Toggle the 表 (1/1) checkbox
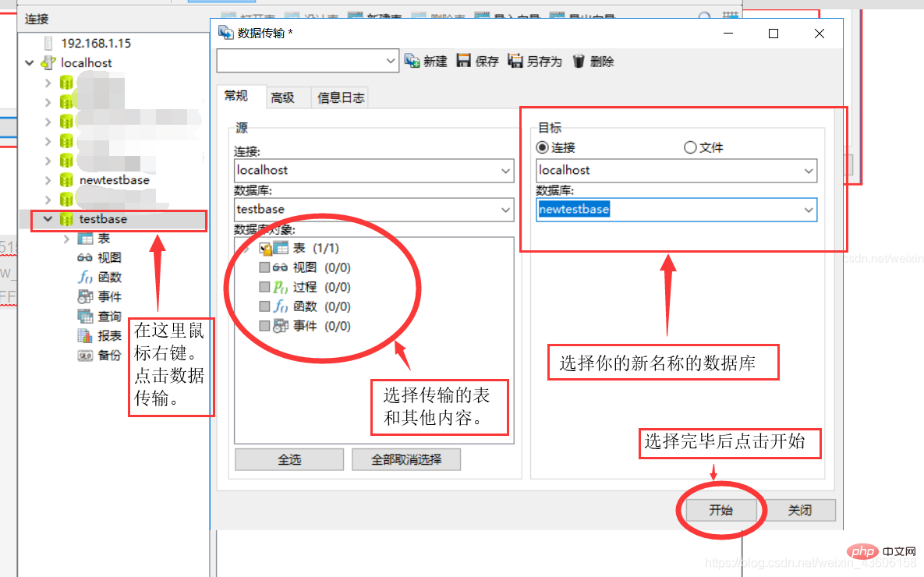 point(264,249)
